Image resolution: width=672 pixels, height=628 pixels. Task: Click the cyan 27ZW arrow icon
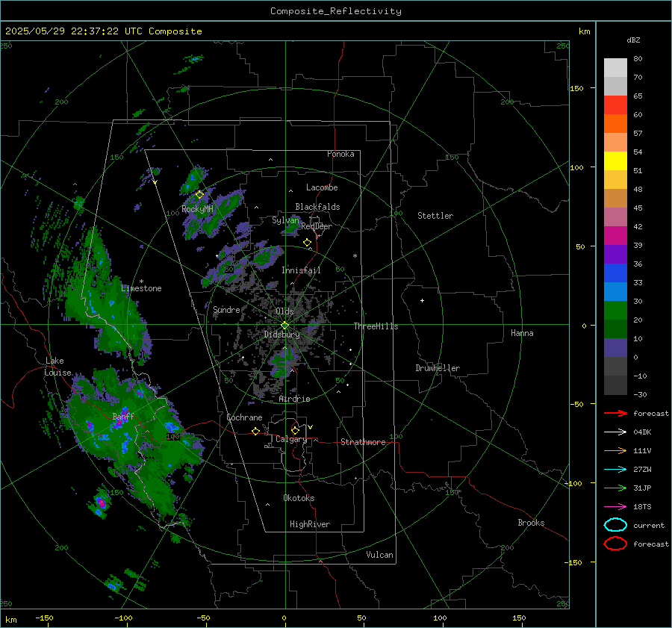coord(615,470)
